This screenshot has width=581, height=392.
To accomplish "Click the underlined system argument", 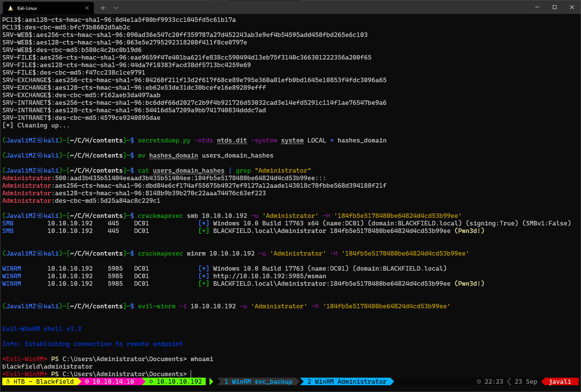I will pos(292,140).
